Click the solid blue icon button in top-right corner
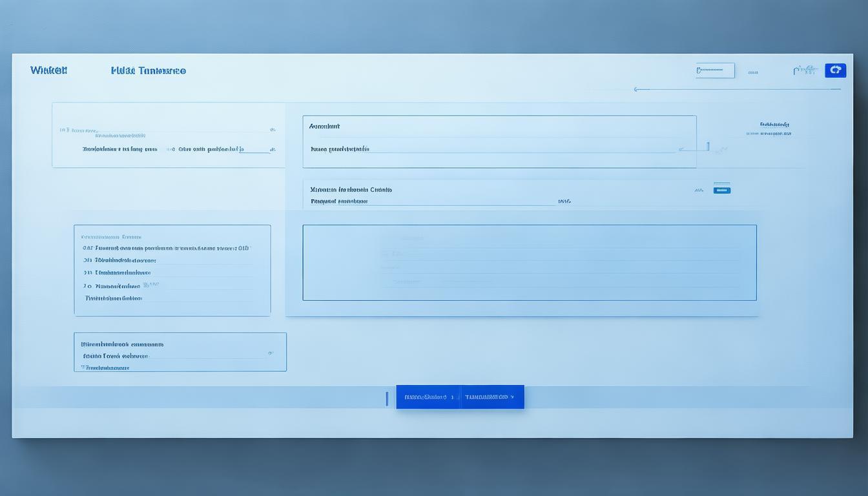Viewport: 868px width, 496px height. (x=835, y=70)
